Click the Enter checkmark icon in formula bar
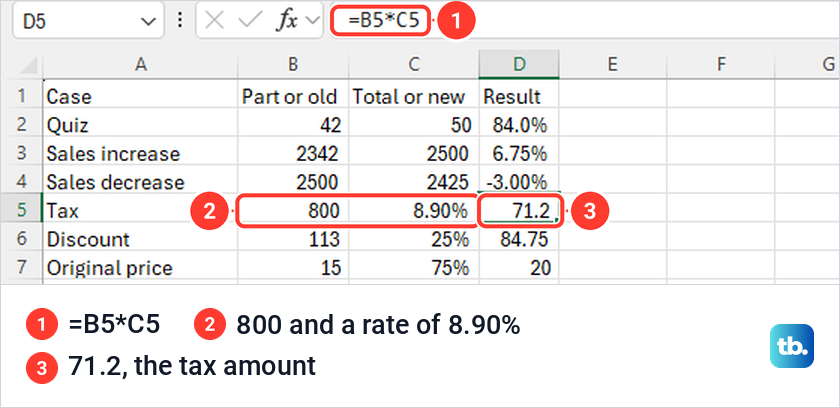This screenshot has width=840, height=408. click(249, 21)
